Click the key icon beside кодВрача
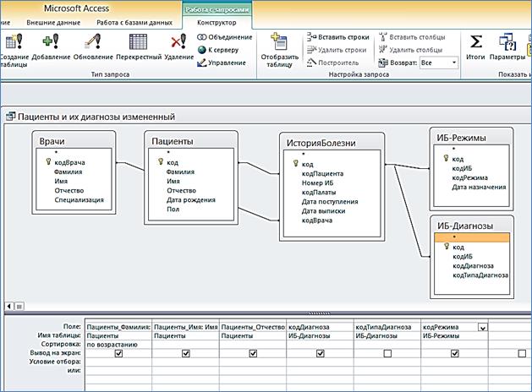The image size is (532, 392). 48,162
